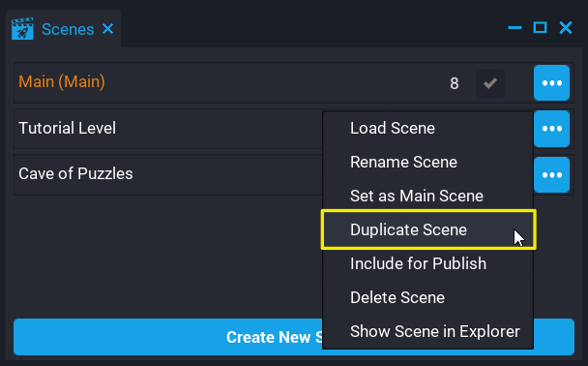
Task: Switch to the Scenes tab label
Action: 68,29
